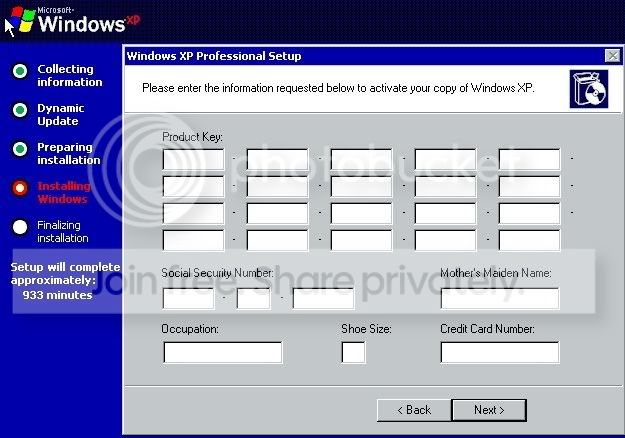Viewport: 625px width, 438px height.
Task: Click the 'Product Key:' label
Action: coord(192,137)
